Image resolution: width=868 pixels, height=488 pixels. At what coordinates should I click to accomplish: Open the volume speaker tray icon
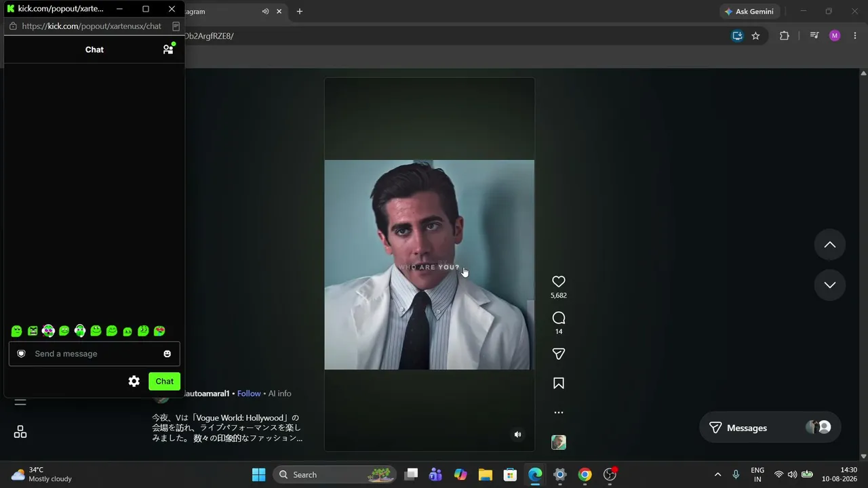(x=792, y=474)
